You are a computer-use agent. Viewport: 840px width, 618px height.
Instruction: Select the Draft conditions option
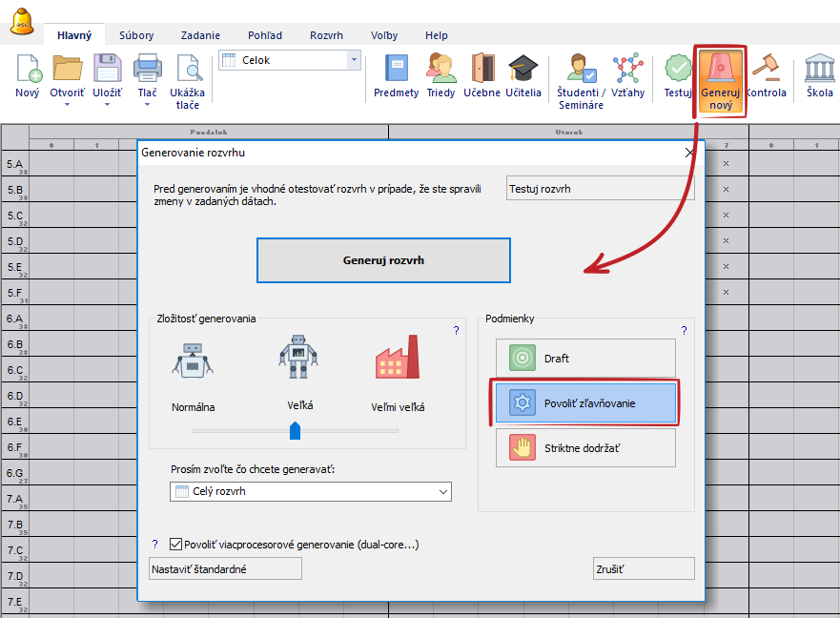coord(584,359)
